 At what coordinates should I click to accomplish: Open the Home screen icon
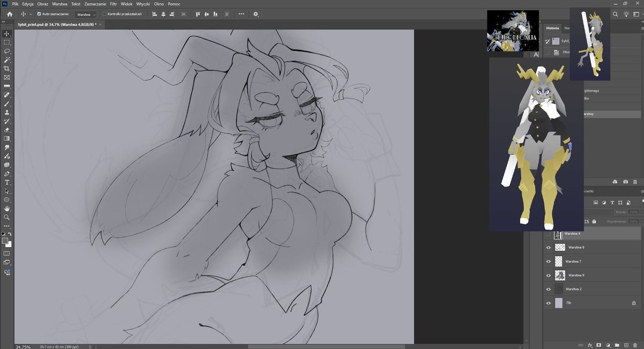click(x=9, y=14)
